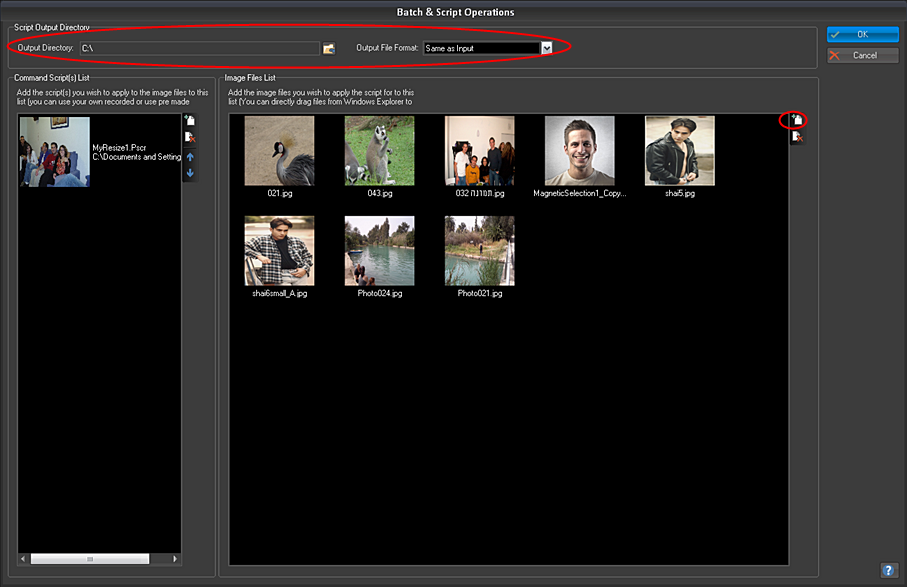Move the script down in the list
This screenshot has width=907, height=587.
coord(190,173)
